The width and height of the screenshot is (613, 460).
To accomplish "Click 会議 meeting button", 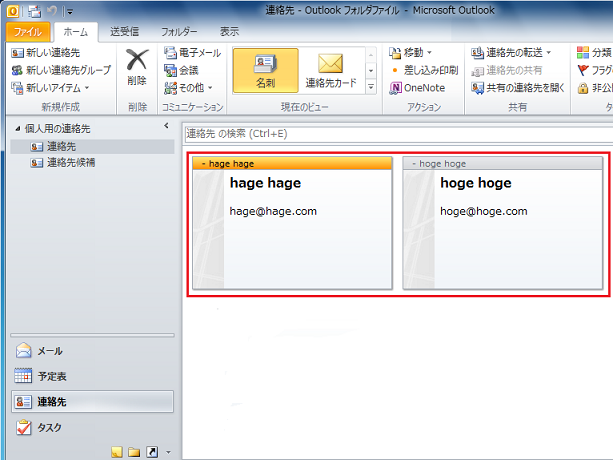I will [x=181, y=70].
